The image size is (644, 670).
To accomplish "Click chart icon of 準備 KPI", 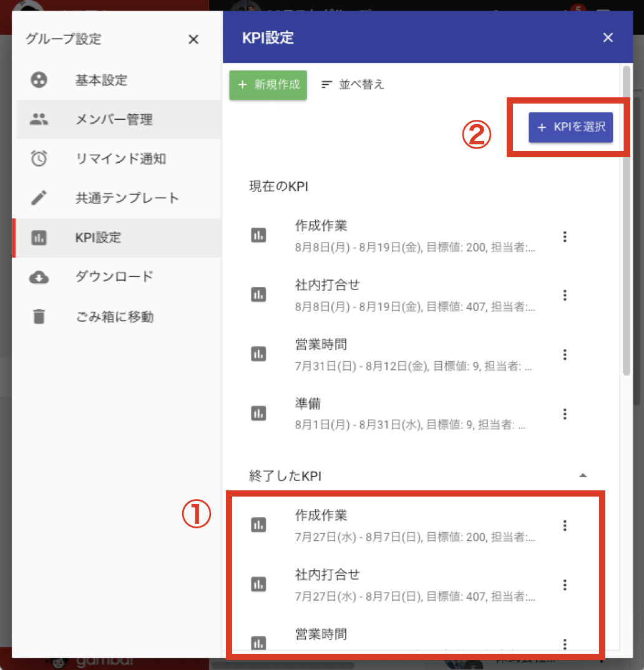I will (x=258, y=413).
